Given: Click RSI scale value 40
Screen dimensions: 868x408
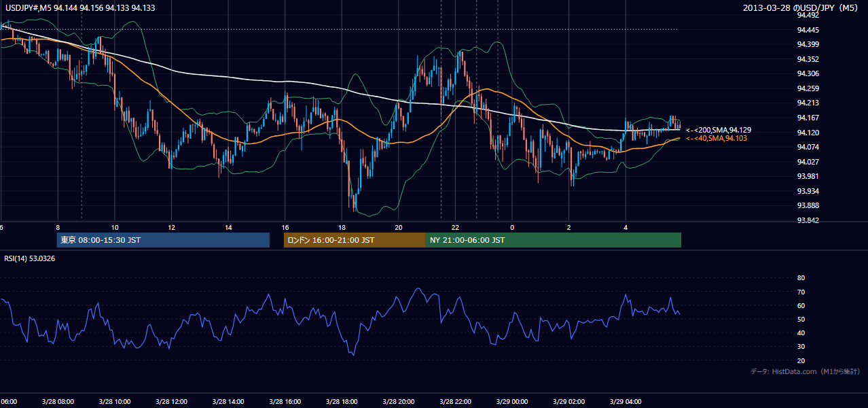Looking at the screenshot, I should (x=801, y=333).
